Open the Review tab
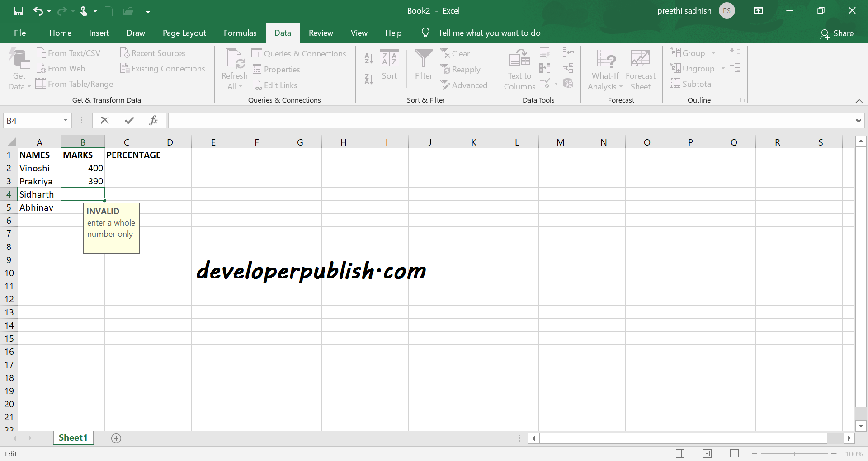This screenshot has height=461, width=868. click(321, 33)
